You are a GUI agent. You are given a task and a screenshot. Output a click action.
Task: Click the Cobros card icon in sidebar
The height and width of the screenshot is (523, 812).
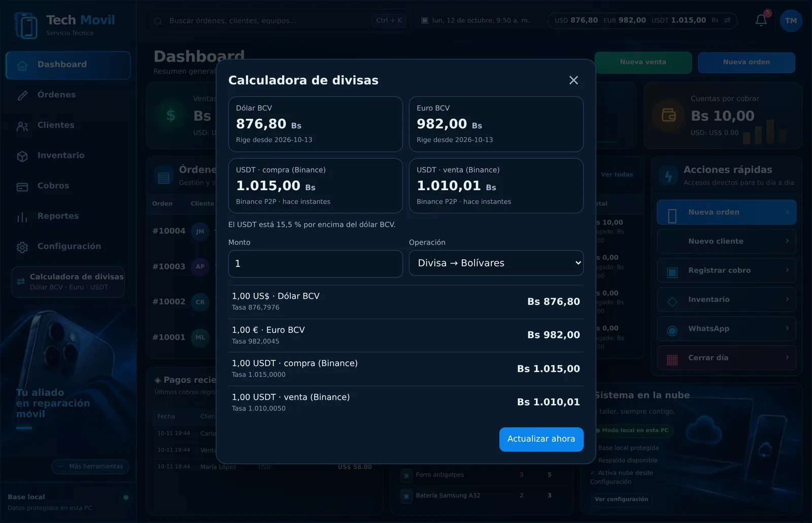tap(22, 187)
